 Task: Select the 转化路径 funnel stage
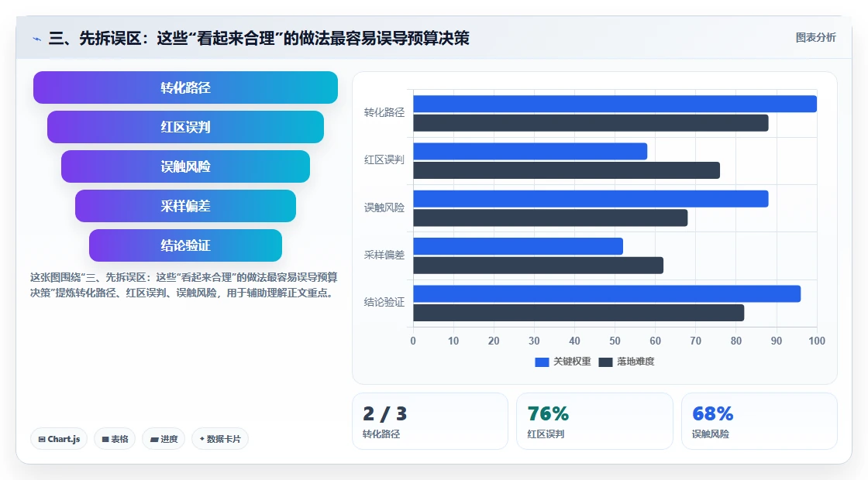coord(185,87)
